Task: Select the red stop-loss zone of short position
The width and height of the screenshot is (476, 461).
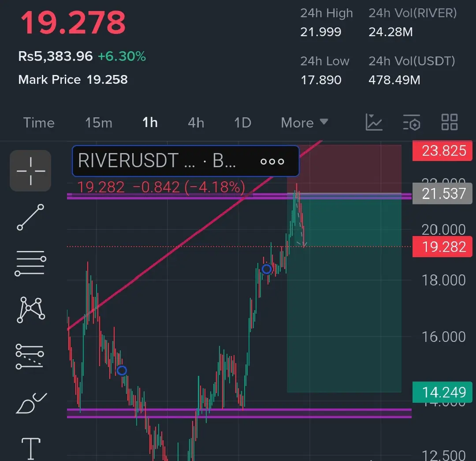Action: click(x=344, y=169)
